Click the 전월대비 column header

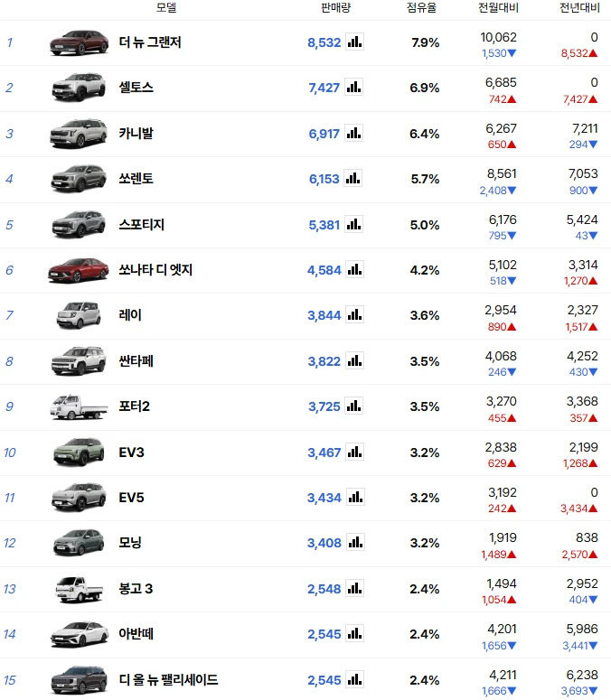click(498, 7)
